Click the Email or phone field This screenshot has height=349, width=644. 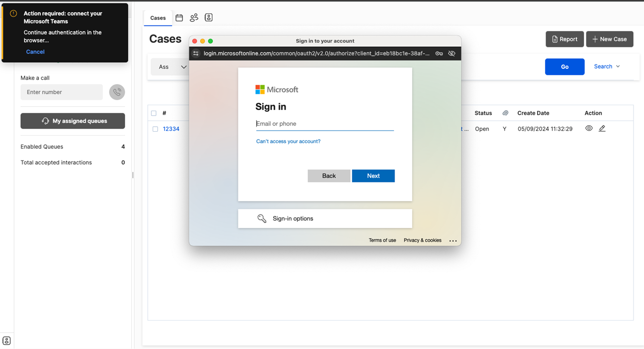(325, 124)
